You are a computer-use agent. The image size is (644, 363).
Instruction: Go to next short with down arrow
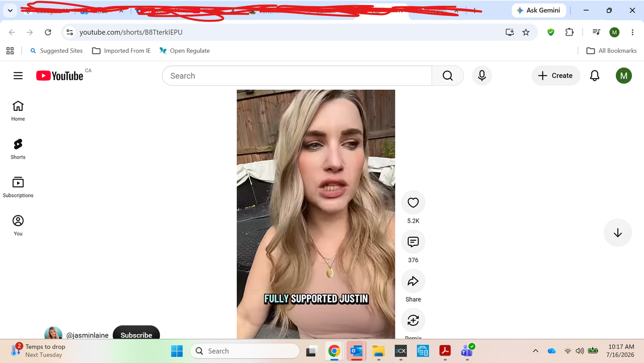pyautogui.click(x=617, y=233)
